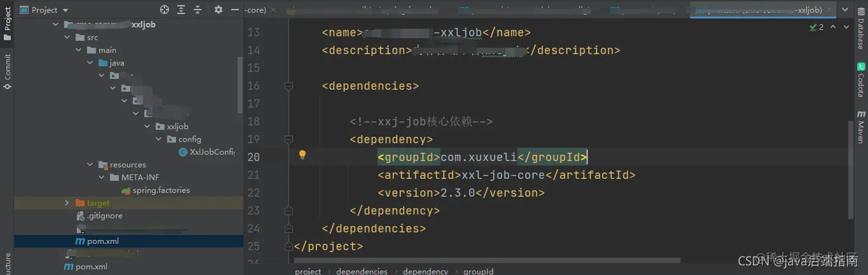Viewport: 868px width, 275px height.
Task: Collapse the main folder chevron
Action: (79, 50)
